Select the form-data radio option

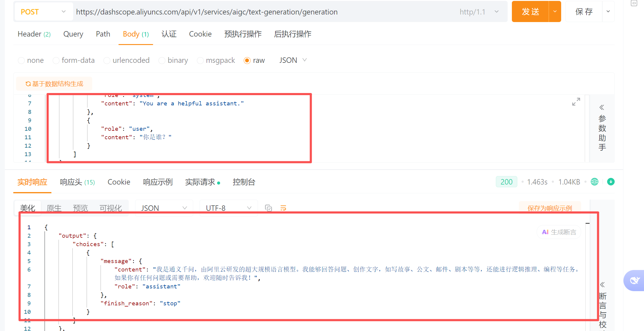(56, 60)
